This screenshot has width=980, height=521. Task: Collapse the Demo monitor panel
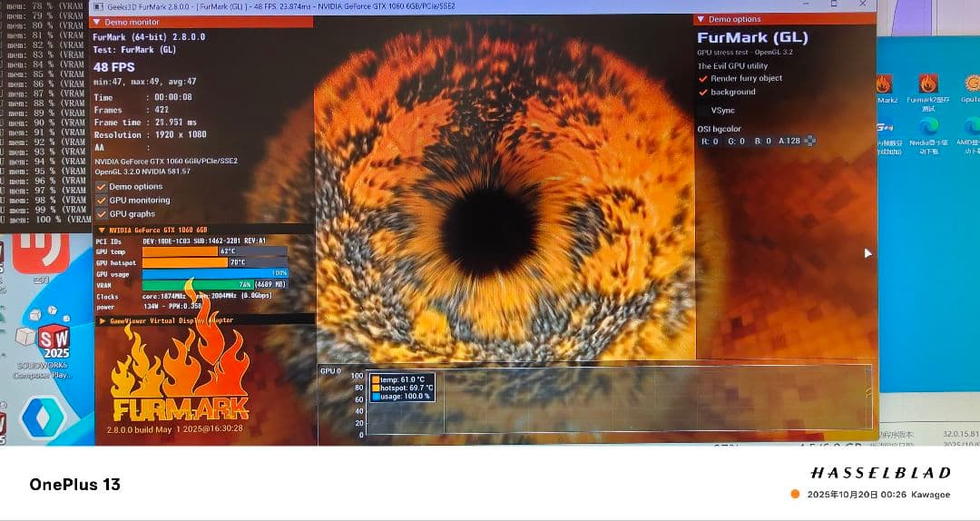coord(98,22)
